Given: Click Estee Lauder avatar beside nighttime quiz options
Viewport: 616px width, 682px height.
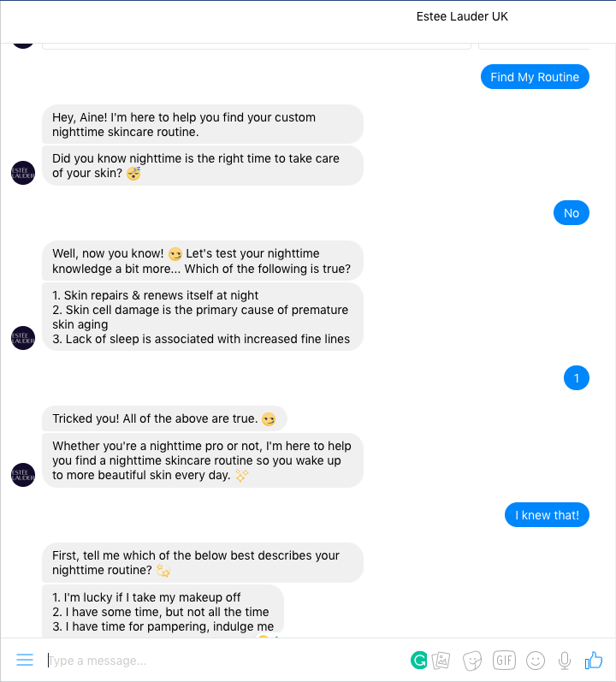Looking at the screenshot, I should pos(23,338).
